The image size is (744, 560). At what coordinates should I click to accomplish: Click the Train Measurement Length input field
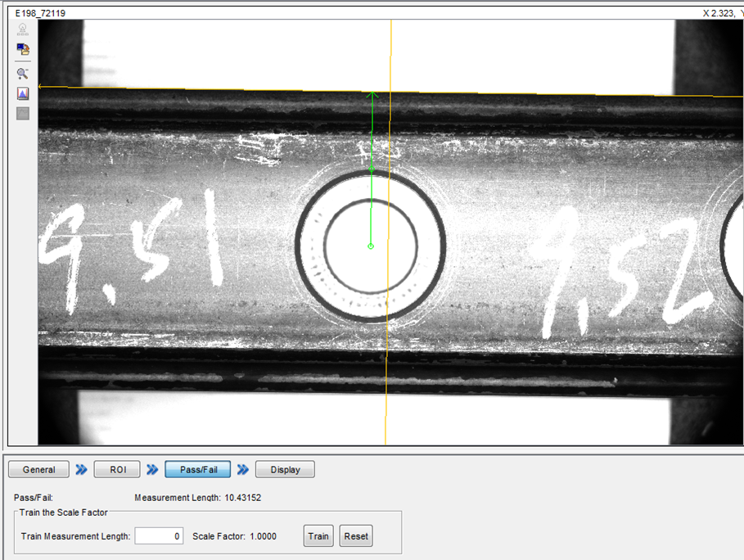(159, 536)
